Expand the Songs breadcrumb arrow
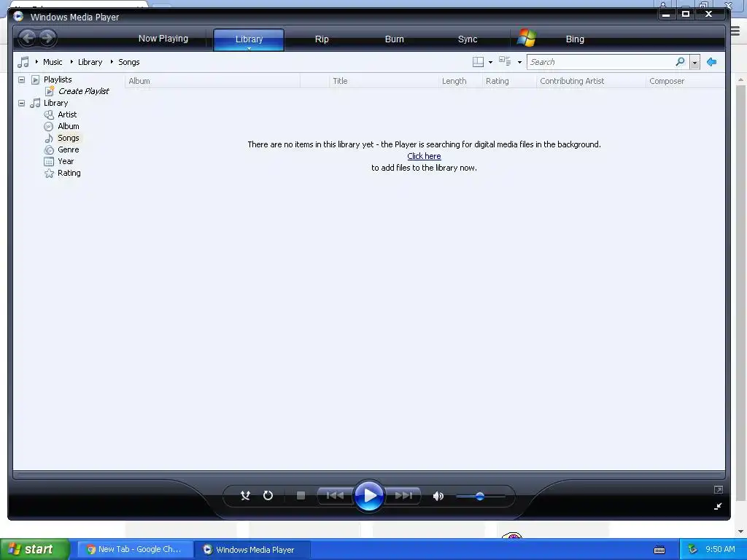The image size is (747, 560). 112,62
